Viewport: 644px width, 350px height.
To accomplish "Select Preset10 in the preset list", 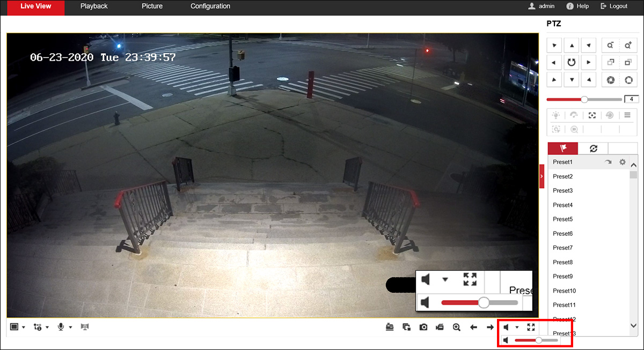I will point(589,291).
